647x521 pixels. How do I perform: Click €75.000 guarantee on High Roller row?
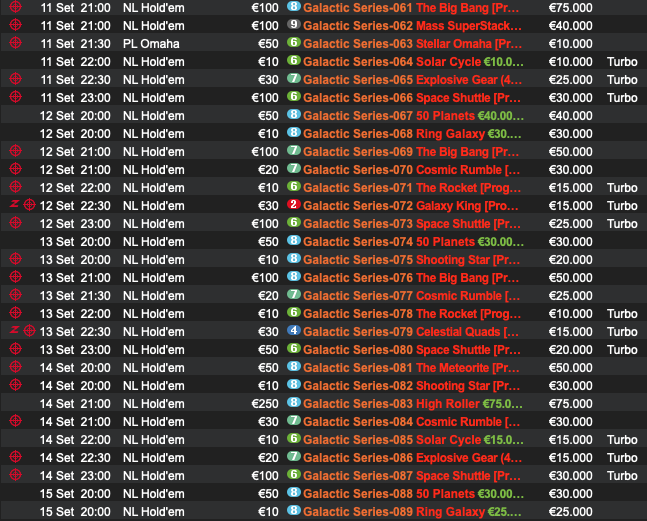point(571,404)
